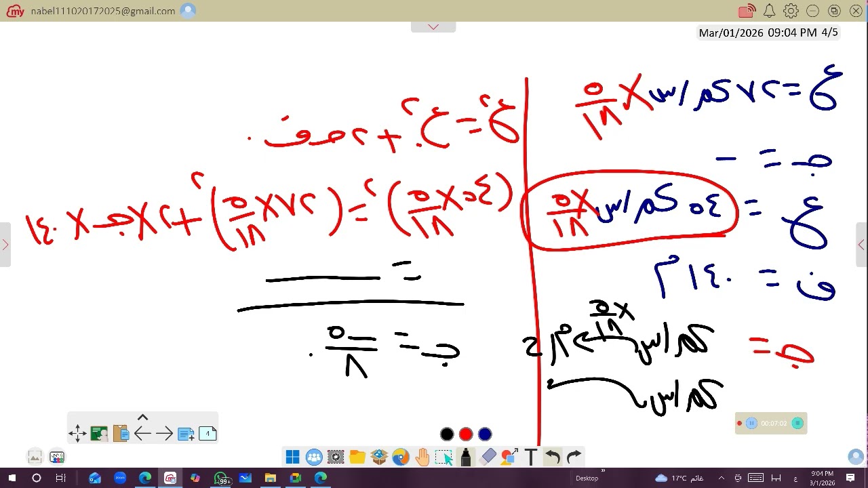Expand the left side panel arrow
868x488 pixels.
click(5, 245)
